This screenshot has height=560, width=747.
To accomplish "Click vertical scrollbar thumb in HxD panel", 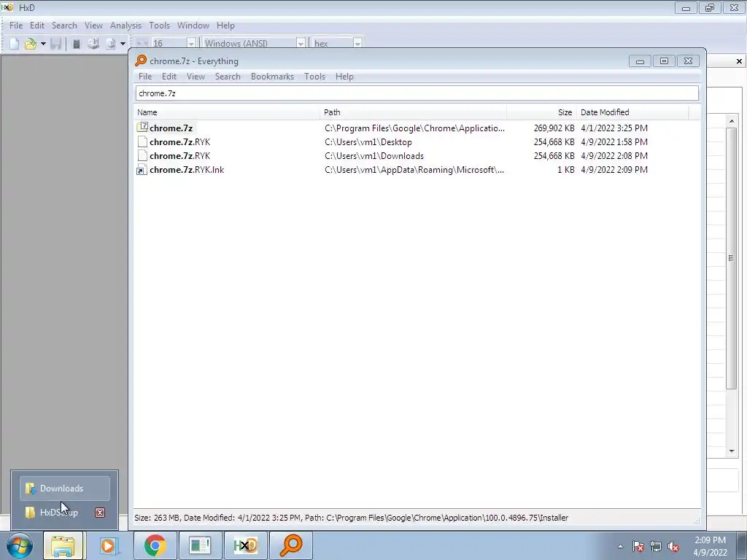I will pyautogui.click(x=731, y=258).
